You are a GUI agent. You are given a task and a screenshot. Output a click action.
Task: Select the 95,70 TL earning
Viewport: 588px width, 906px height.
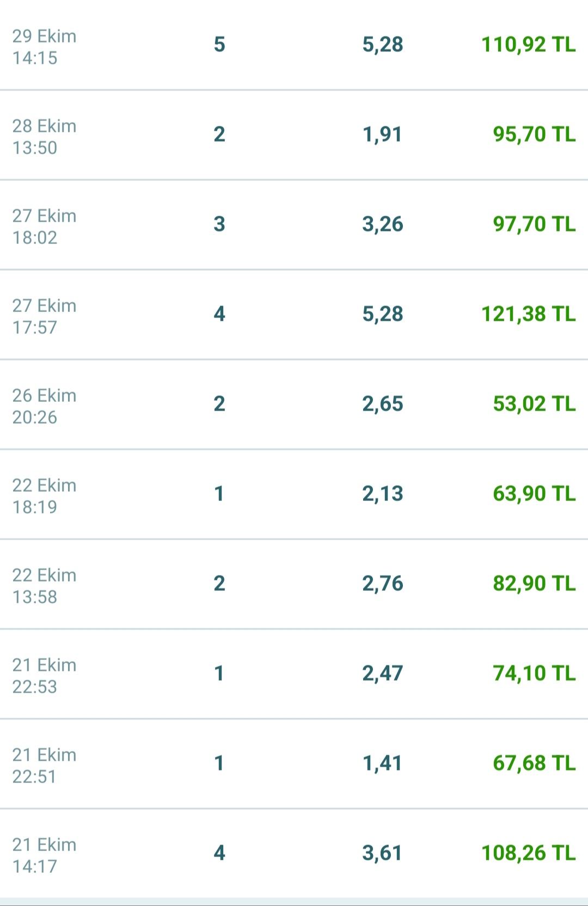pos(534,134)
